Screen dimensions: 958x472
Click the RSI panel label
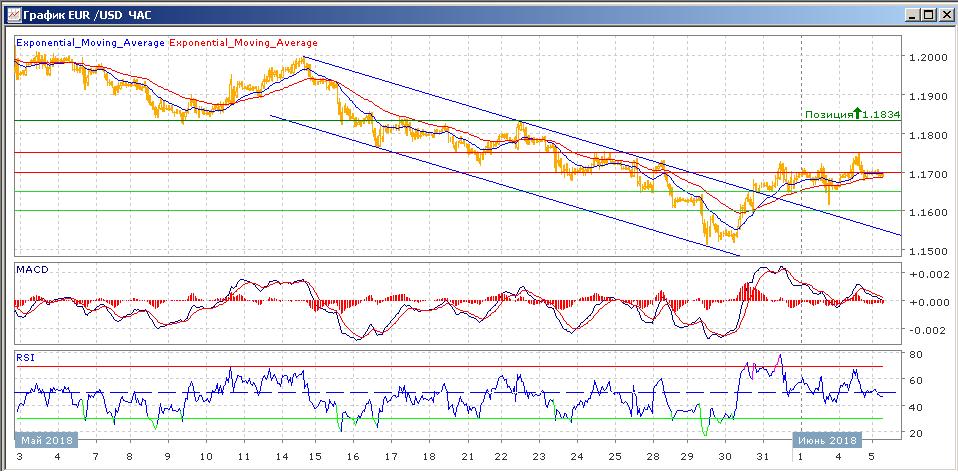coord(26,358)
